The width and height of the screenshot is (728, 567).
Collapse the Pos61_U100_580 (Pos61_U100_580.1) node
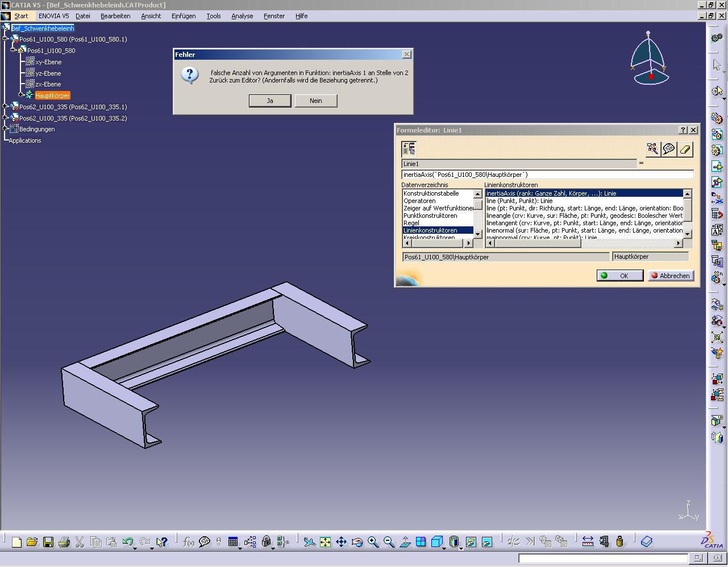(5, 39)
